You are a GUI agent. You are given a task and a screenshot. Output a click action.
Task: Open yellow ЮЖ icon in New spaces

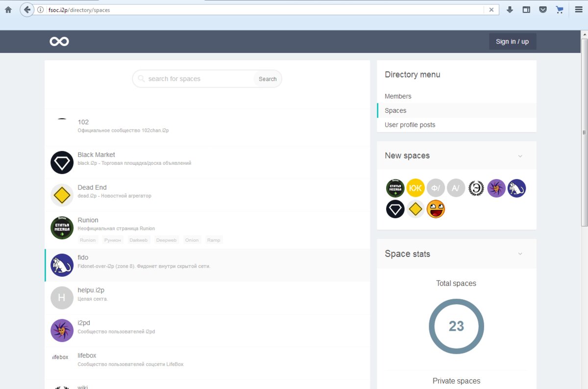pyautogui.click(x=416, y=188)
